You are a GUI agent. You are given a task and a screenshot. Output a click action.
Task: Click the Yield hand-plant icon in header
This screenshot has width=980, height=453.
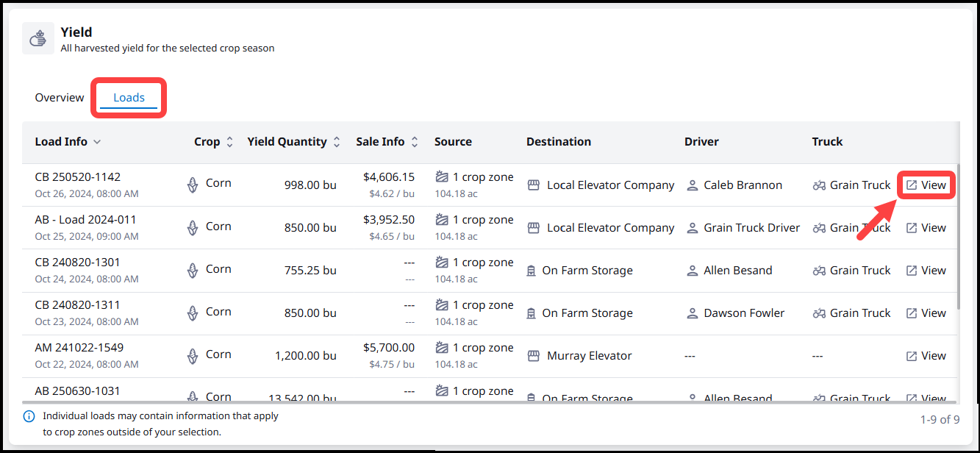pos(37,38)
